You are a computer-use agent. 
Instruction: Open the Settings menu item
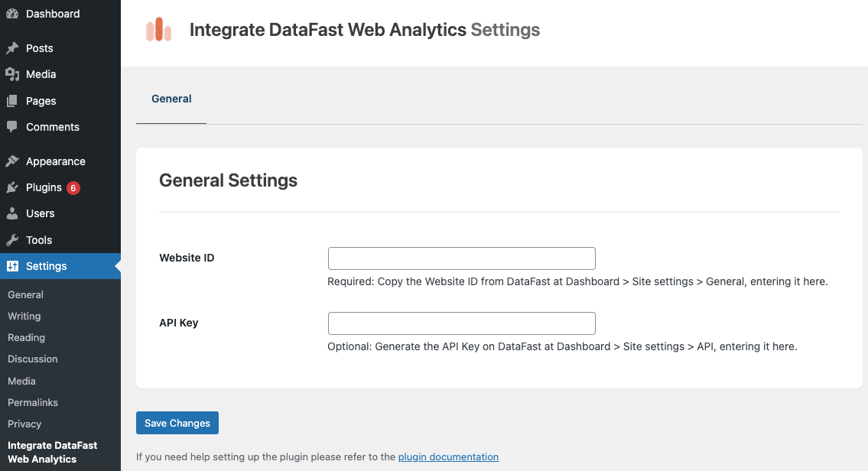point(47,266)
